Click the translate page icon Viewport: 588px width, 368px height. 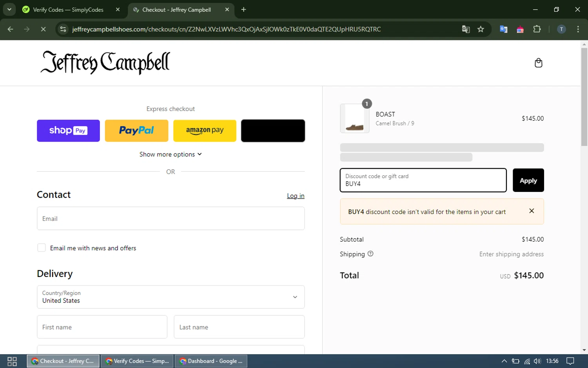point(466,29)
